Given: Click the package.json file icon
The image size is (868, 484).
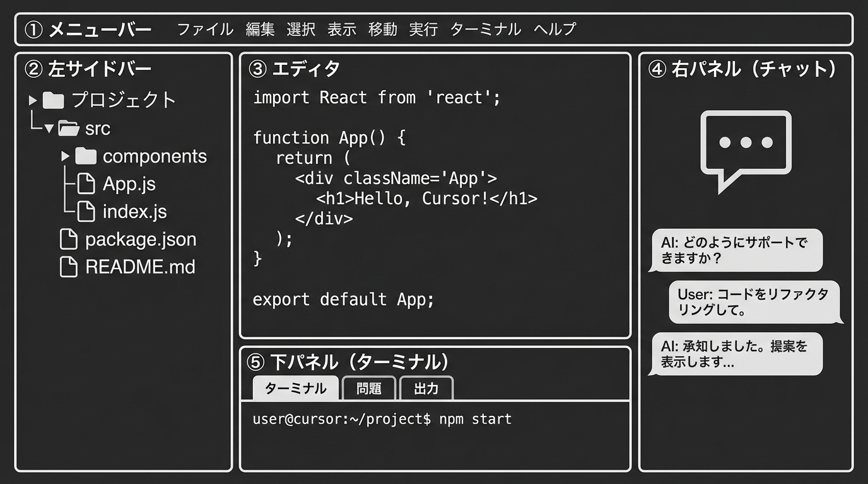Looking at the screenshot, I should coord(69,239).
